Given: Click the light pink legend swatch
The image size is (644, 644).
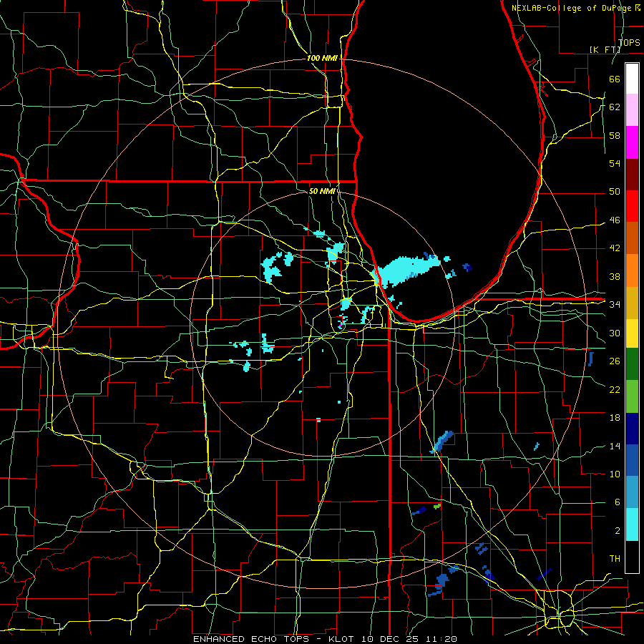Looking at the screenshot, I should (632, 110).
